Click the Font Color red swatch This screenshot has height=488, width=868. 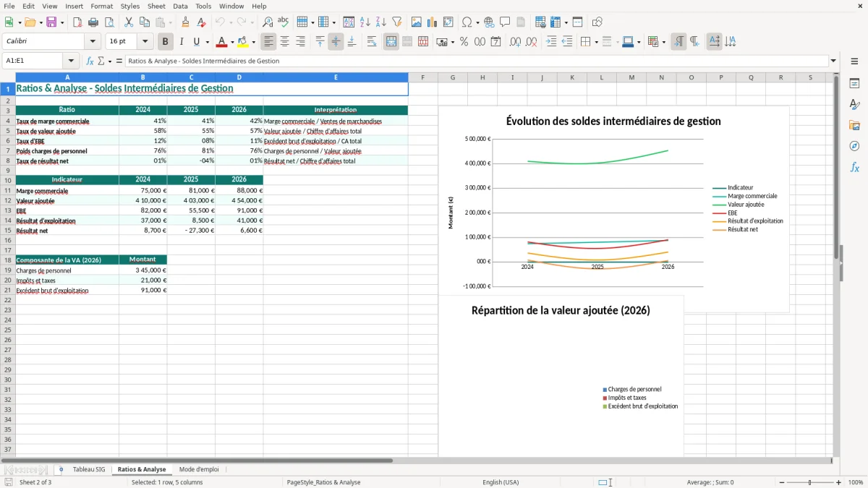click(222, 42)
